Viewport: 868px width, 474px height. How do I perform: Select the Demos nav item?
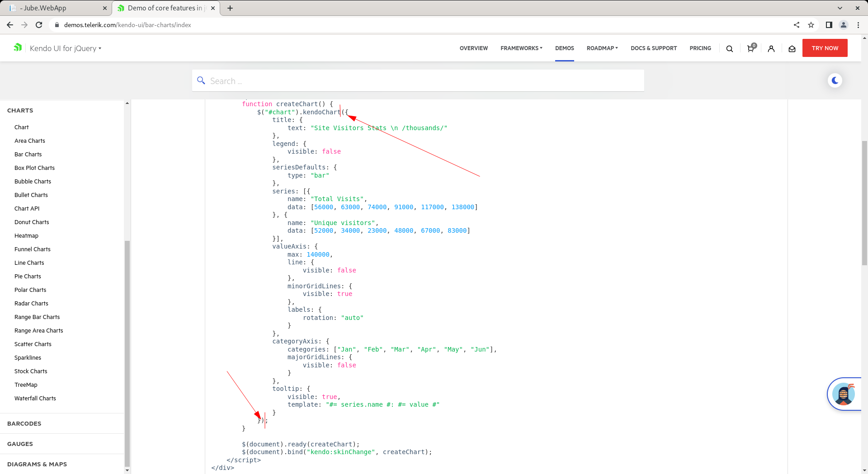pyautogui.click(x=564, y=48)
